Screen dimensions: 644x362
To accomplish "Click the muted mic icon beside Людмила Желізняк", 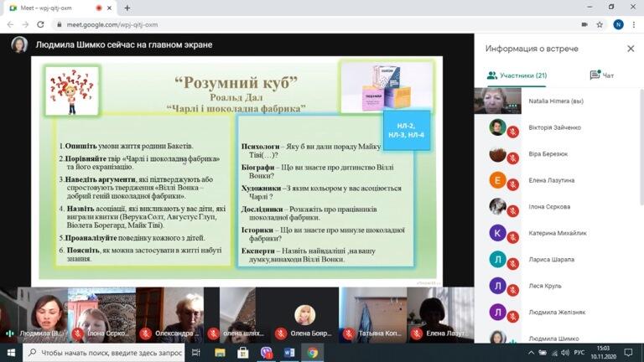I will (x=512, y=317).
